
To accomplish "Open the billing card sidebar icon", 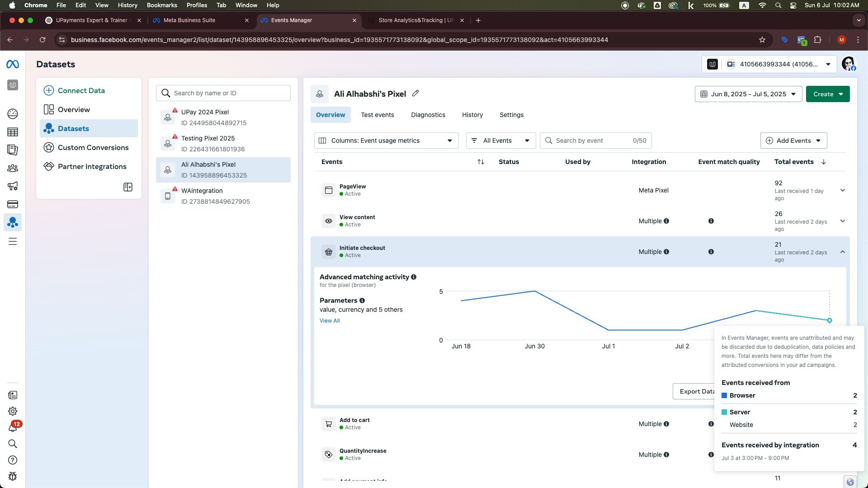I will 13,204.
